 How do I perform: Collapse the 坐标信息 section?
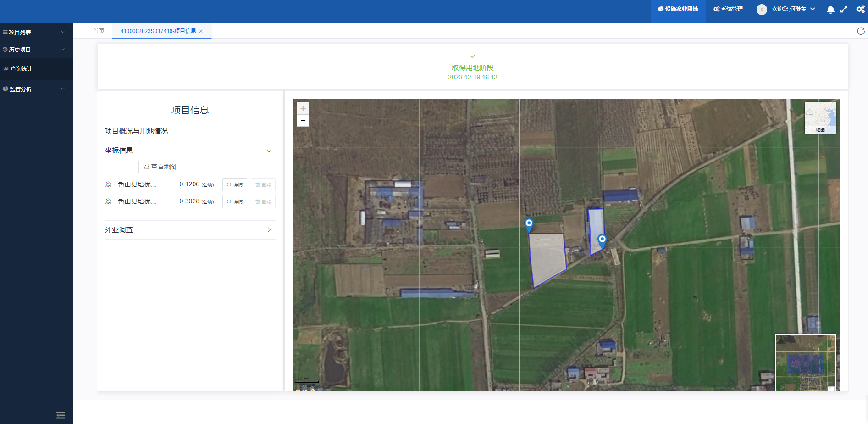[x=269, y=151]
